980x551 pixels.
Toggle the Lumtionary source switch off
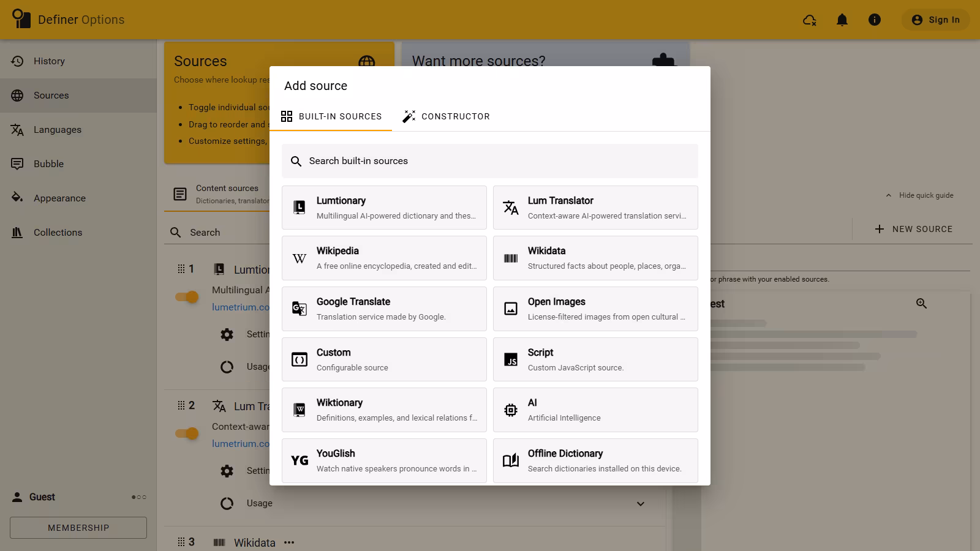(187, 297)
